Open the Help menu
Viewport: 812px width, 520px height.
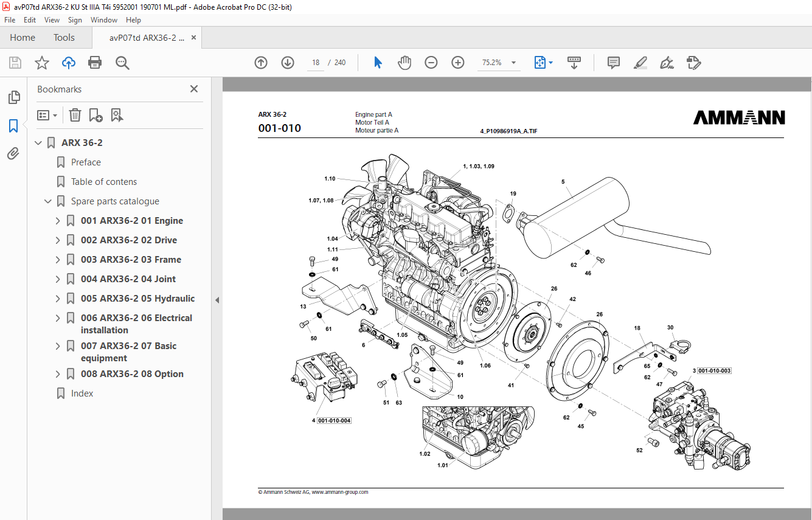pos(133,20)
